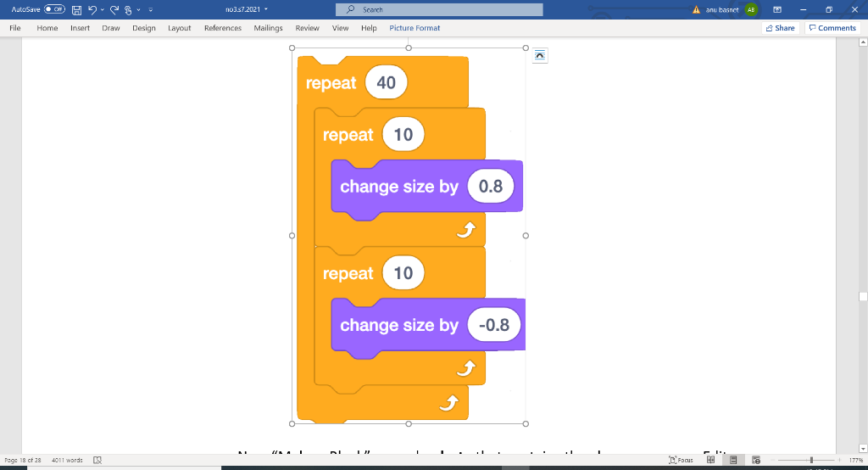Switch to the Insert tab
868x470 pixels.
(80, 28)
